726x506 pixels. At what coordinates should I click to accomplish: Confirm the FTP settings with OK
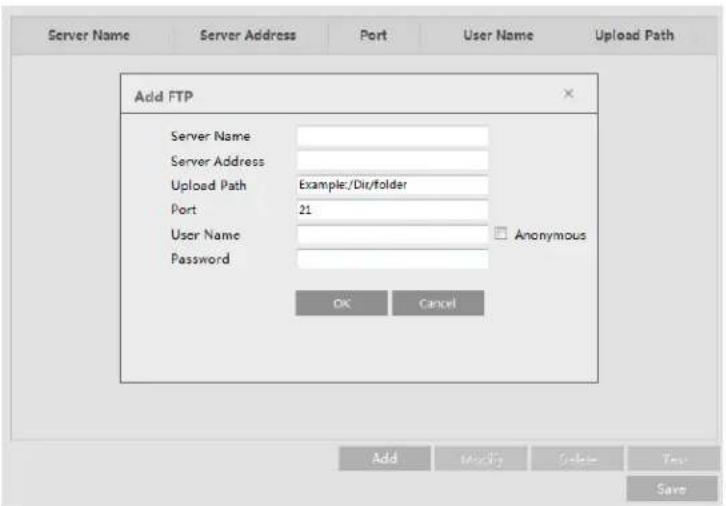point(342,303)
